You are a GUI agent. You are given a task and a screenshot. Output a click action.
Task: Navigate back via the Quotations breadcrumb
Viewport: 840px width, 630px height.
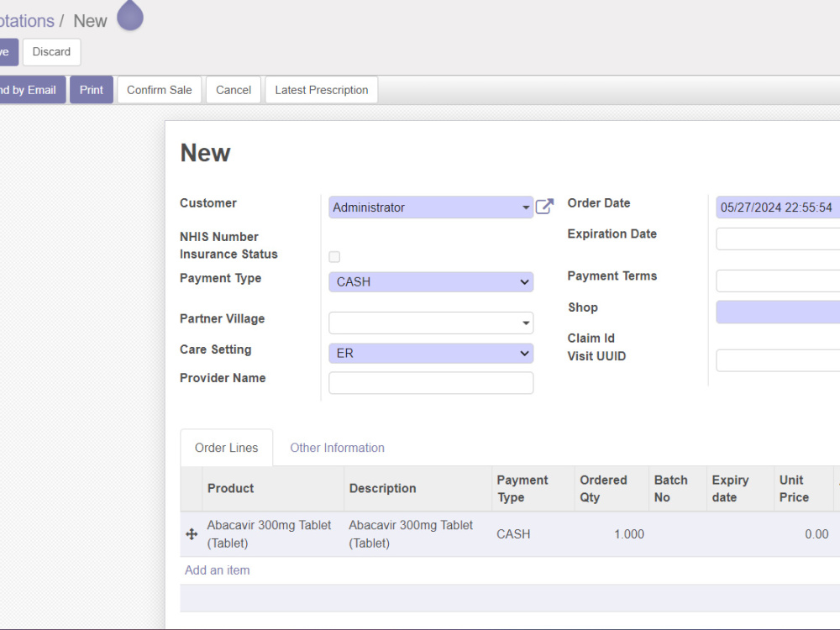click(x=25, y=20)
